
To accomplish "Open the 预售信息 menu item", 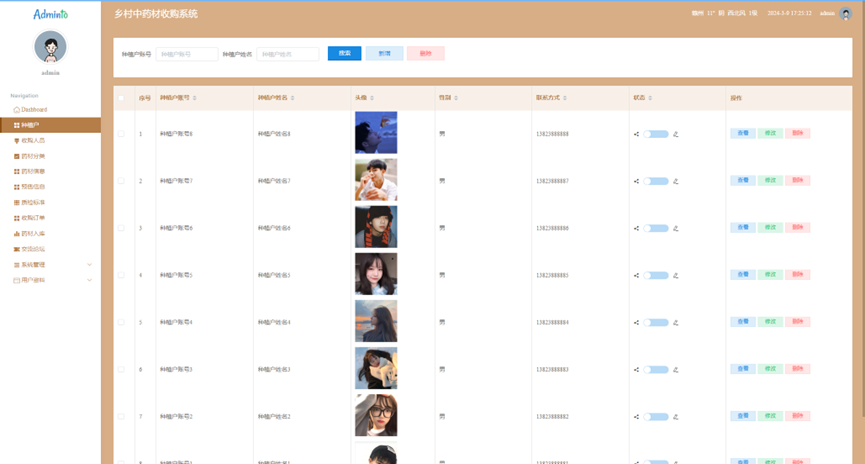I will point(50,187).
